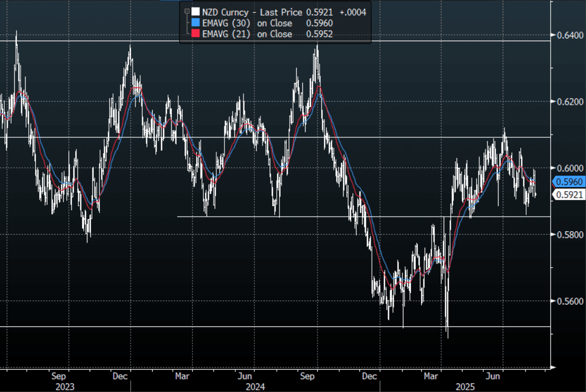Screen dimensions: 586x392
Task: Click the blue EMAVG (30) color swatch
Action: pos(195,23)
